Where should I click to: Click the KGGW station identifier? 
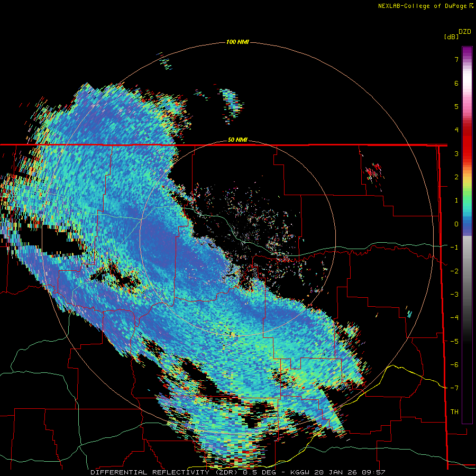[300, 472]
